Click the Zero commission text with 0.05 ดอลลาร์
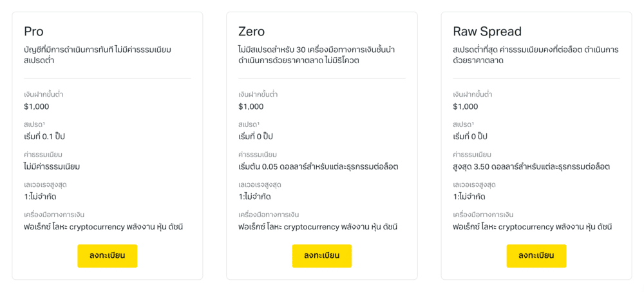 [x=318, y=166]
